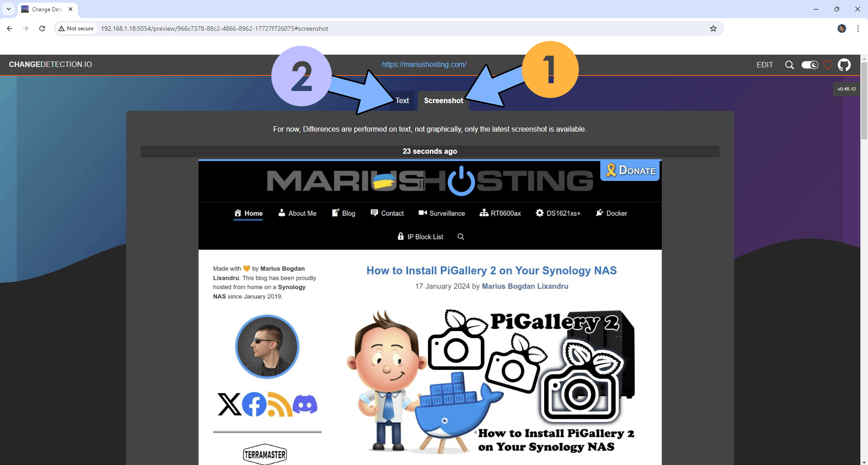Click the RT6600ax network icon in nav
Viewport: 868px width, 465px height.
pos(484,213)
